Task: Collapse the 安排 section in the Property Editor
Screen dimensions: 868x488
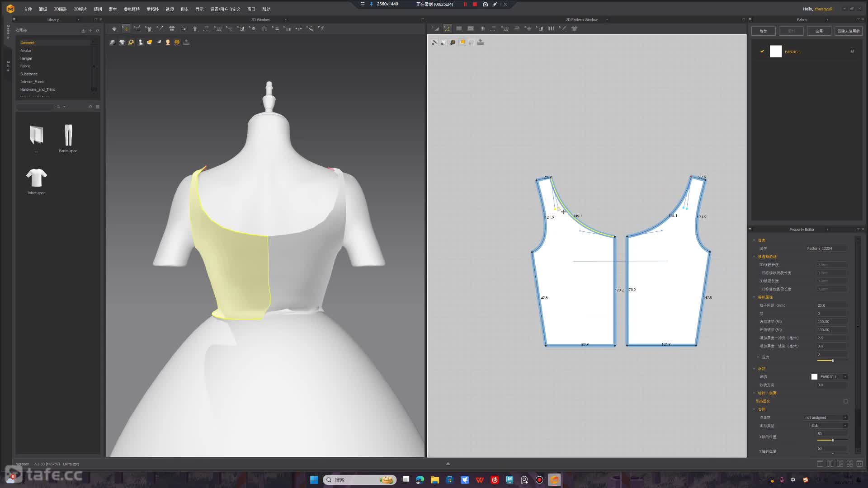Action: coord(754,409)
